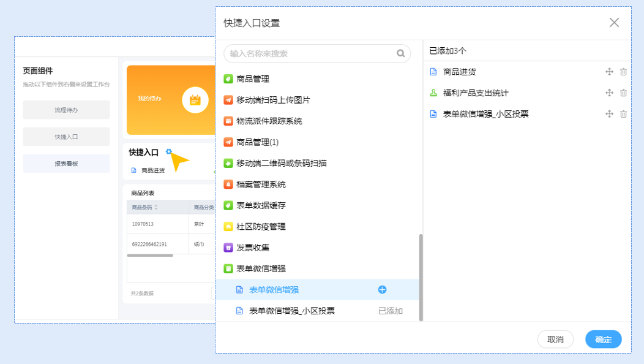Viewport: 644px width, 364px height.
Task: Click the trash icon for 福利产品支出统计
Action: (x=623, y=93)
